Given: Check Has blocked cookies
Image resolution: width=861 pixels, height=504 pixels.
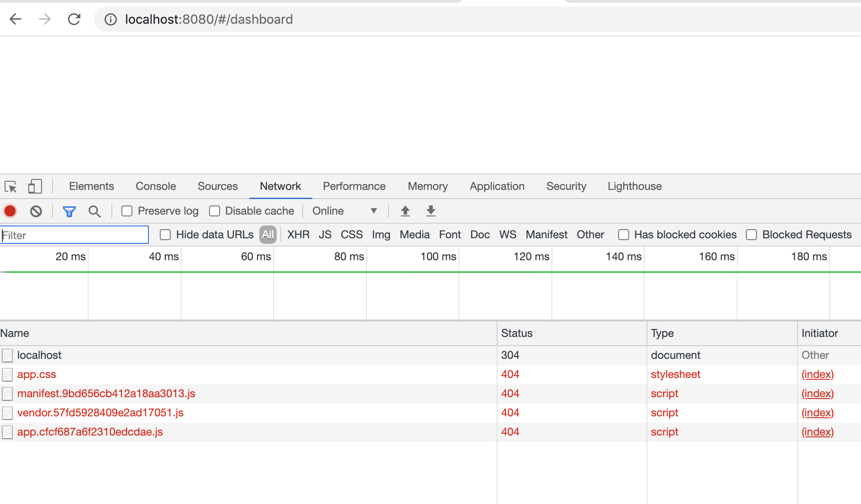Looking at the screenshot, I should click(624, 235).
